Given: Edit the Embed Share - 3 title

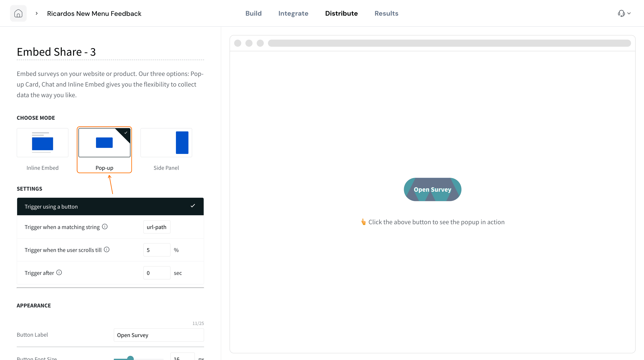Looking at the screenshot, I should (x=110, y=52).
